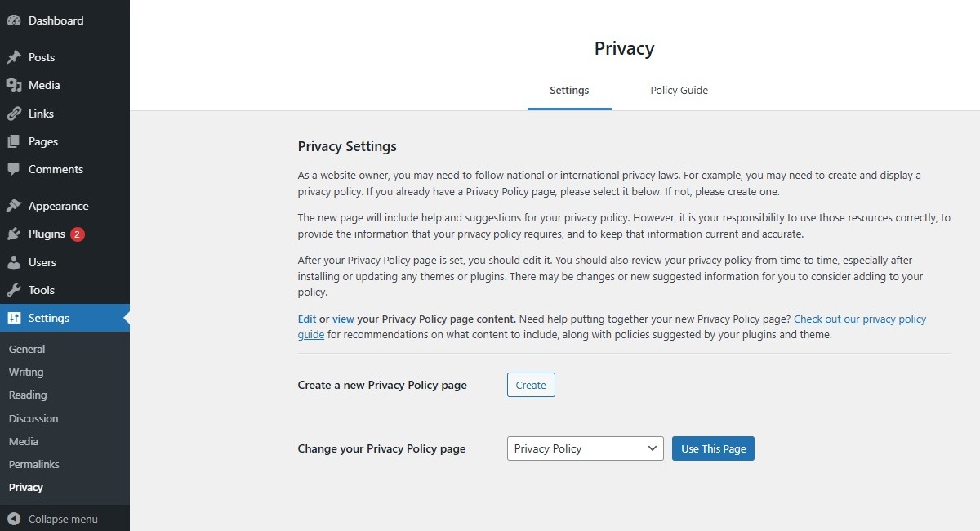Image resolution: width=980 pixels, height=531 pixels.
Task: Click the view privacy policy link
Action: click(343, 319)
